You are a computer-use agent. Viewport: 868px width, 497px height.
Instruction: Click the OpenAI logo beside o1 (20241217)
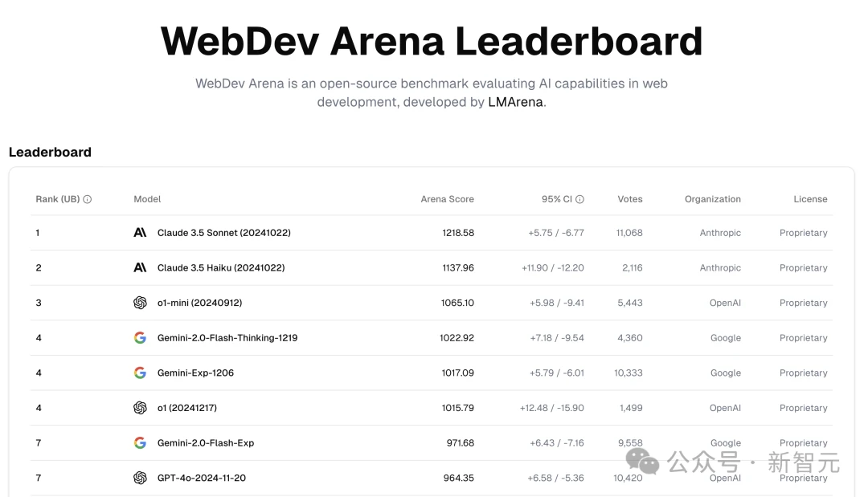(x=140, y=407)
